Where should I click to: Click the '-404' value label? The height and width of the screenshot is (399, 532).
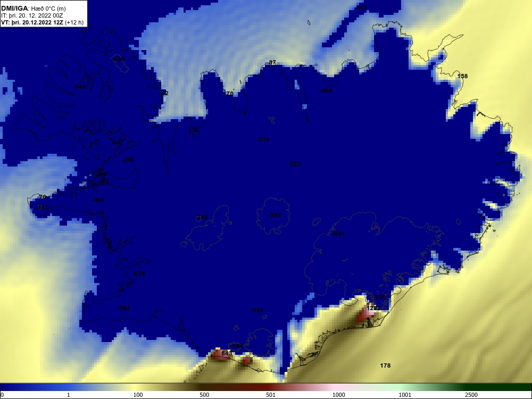pos(326,90)
